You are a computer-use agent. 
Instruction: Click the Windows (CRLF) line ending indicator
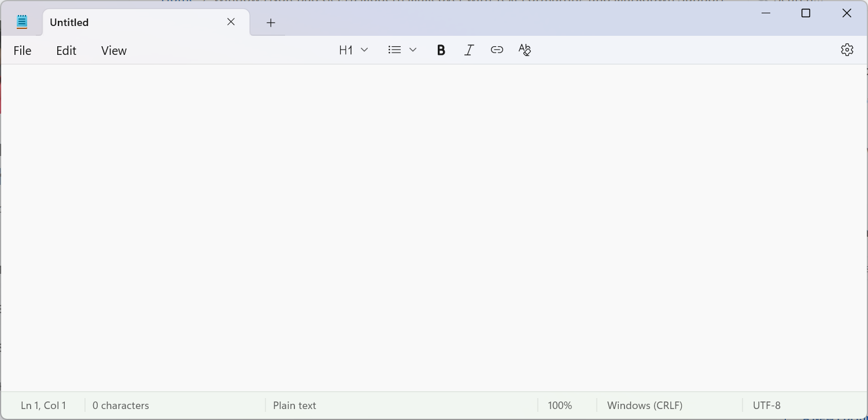pos(644,405)
